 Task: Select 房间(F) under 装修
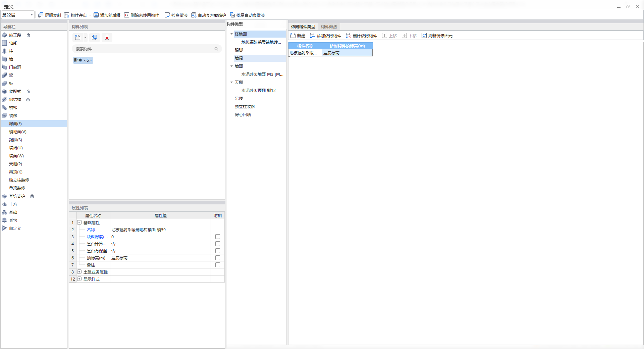[34, 124]
